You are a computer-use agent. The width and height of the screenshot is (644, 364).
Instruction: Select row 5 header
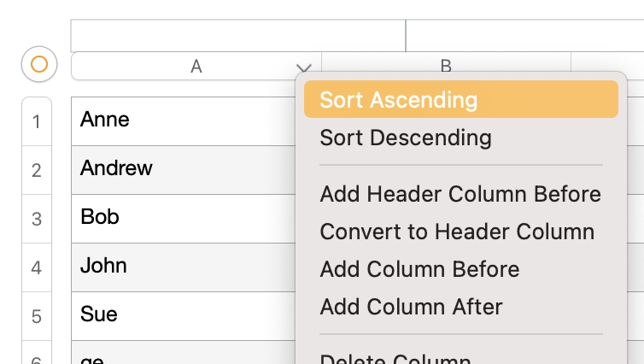(37, 316)
